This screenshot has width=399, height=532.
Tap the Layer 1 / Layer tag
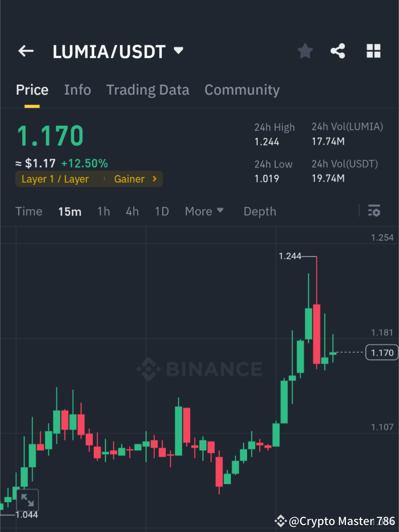[x=55, y=179]
